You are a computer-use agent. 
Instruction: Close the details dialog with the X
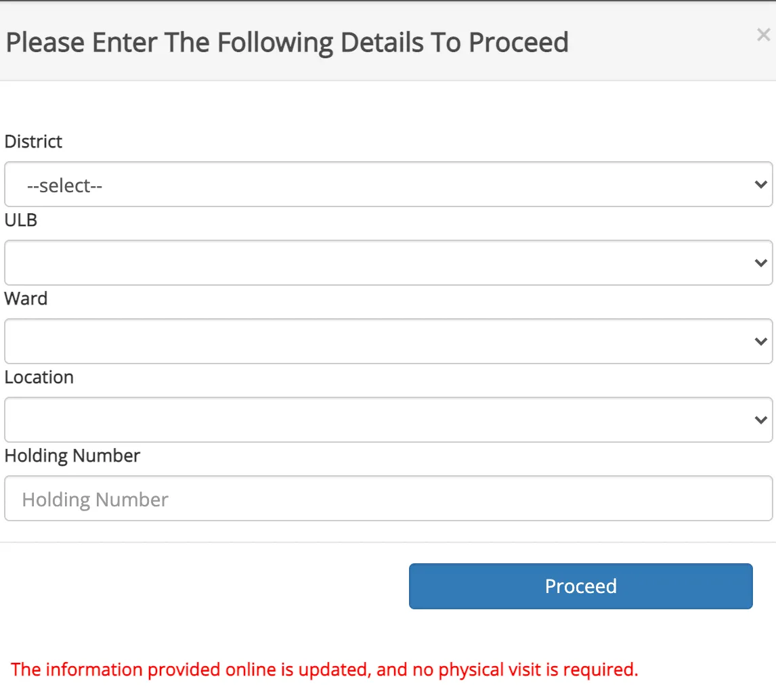pos(763,35)
